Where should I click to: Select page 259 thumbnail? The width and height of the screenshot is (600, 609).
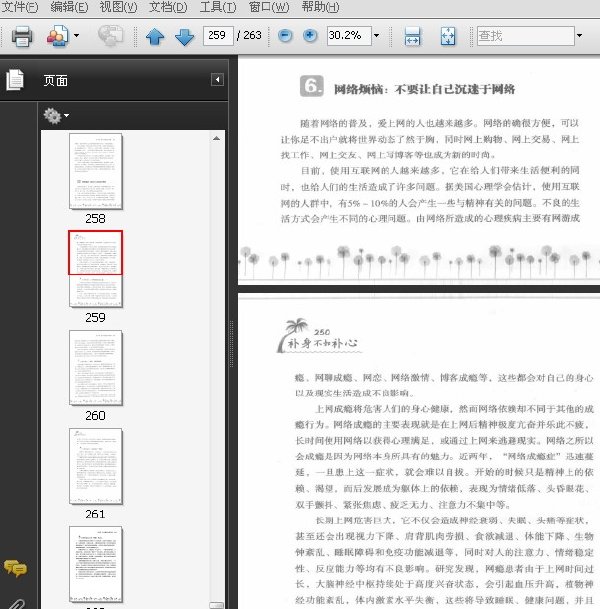coord(96,269)
